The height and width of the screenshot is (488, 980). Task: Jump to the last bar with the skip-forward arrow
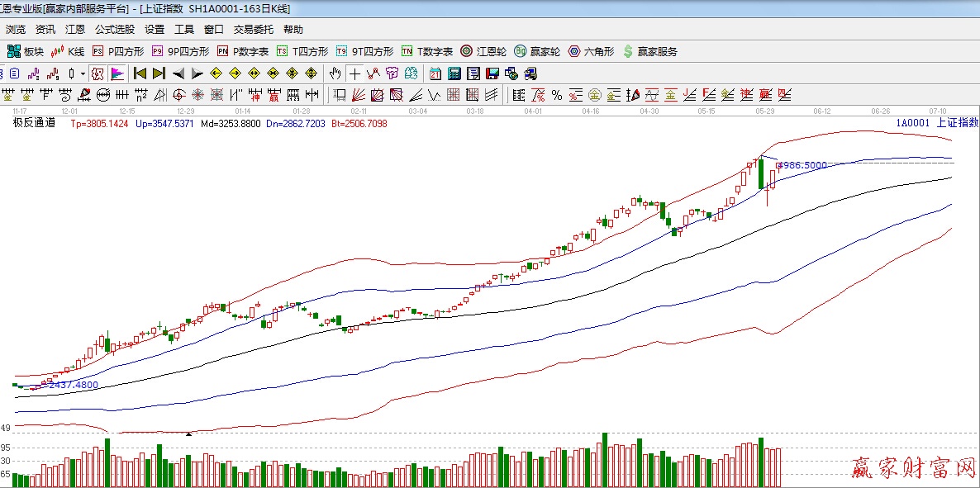point(159,73)
